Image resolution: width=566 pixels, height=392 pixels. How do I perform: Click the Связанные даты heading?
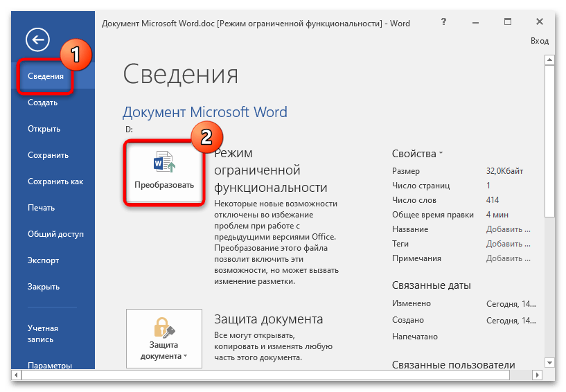(432, 285)
